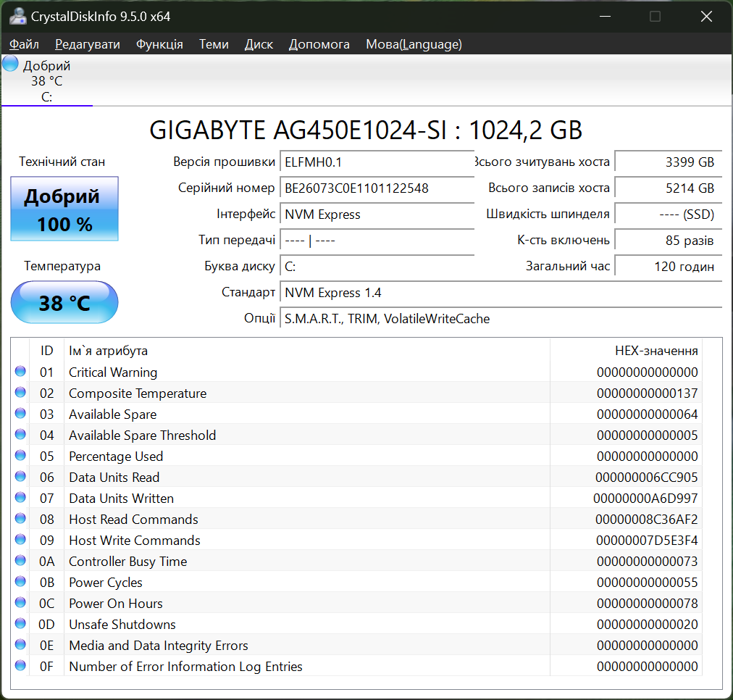Open the Теми menu

[x=214, y=44]
